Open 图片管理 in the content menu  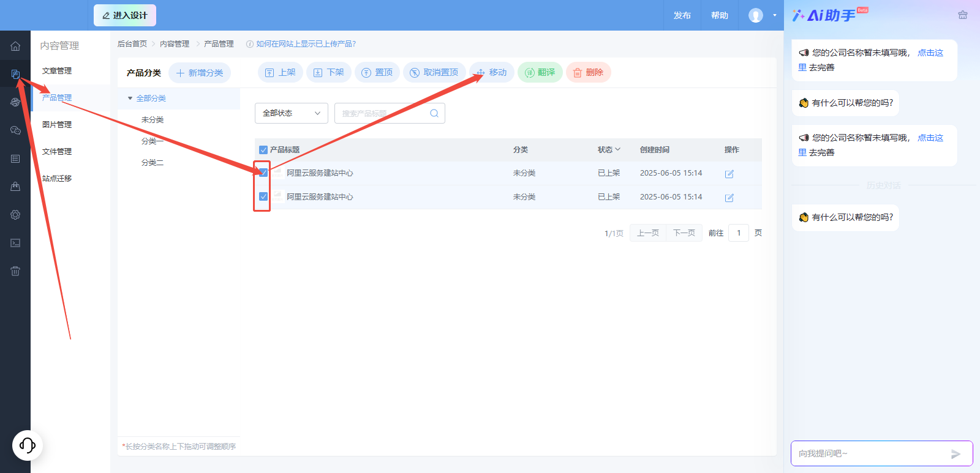click(x=57, y=125)
